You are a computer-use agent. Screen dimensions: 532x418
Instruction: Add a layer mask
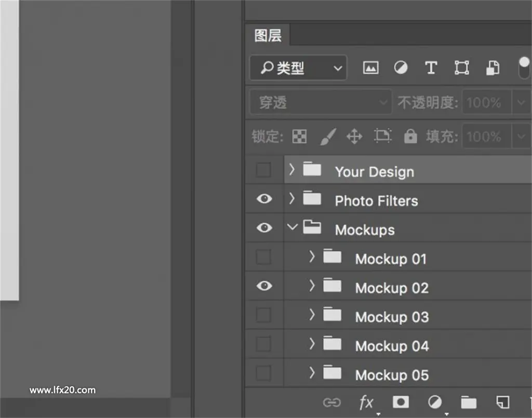pos(401,402)
